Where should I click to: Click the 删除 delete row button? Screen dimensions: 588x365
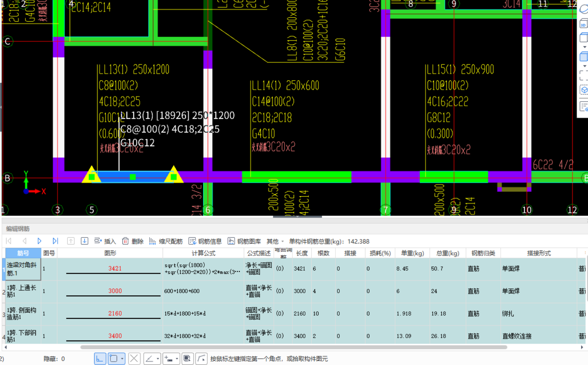point(133,241)
